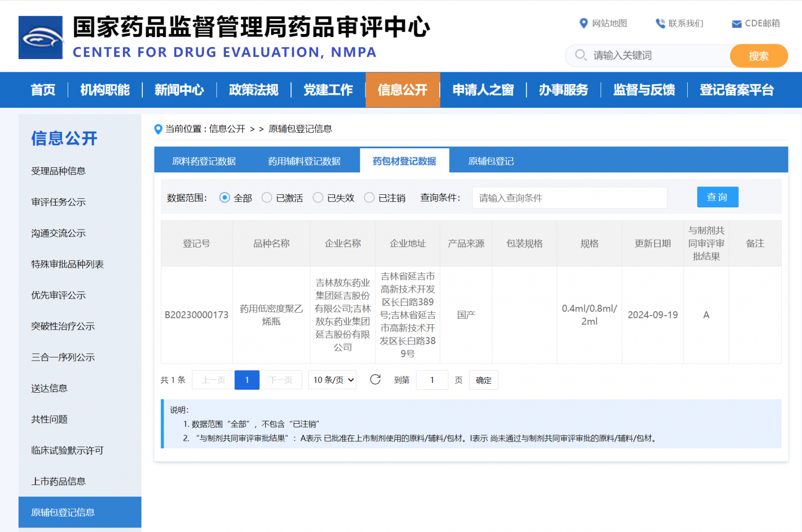Open the 党建工作 nav menu
The image size is (802, 532).
(x=328, y=90)
